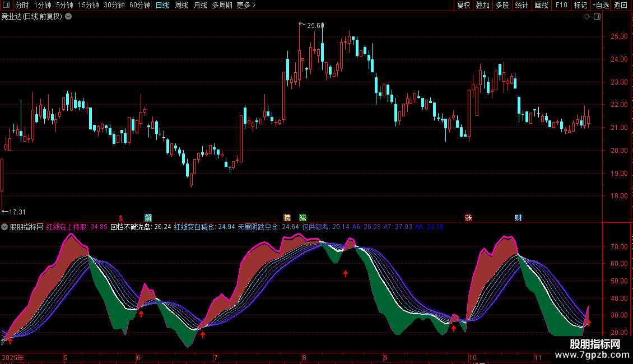Select the 30分钟 timeframe
Screen dimensions: 633x364
point(114,5)
